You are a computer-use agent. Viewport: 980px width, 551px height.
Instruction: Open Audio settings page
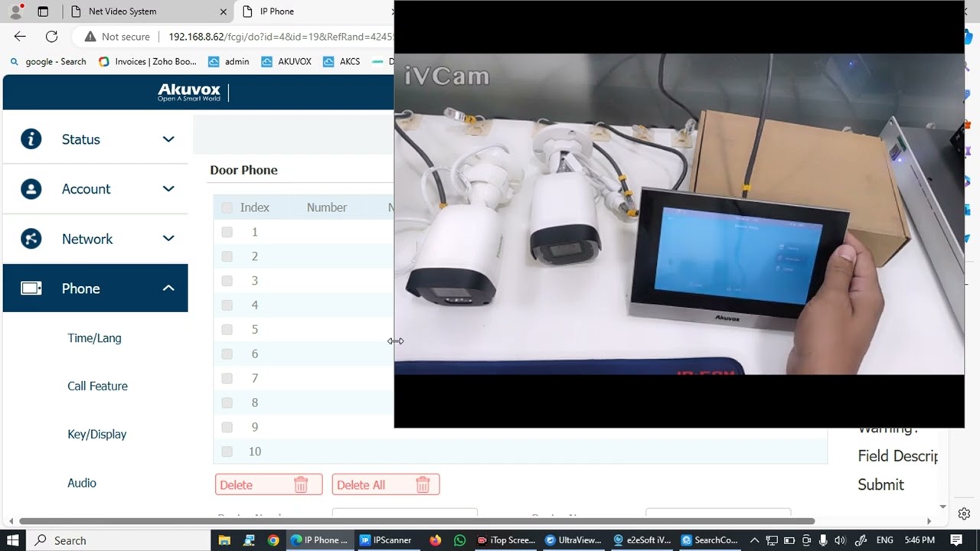point(82,483)
